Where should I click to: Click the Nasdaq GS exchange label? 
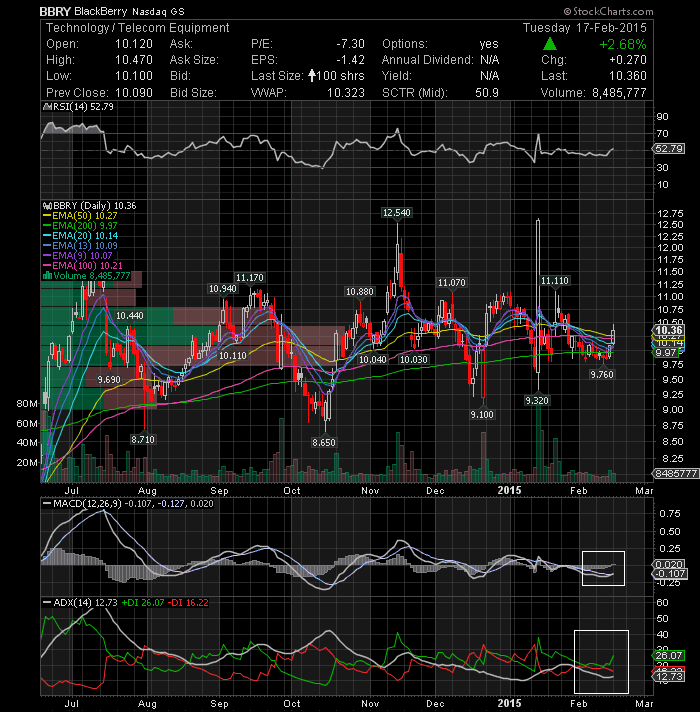pyautogui.click(x=158, y=12)
